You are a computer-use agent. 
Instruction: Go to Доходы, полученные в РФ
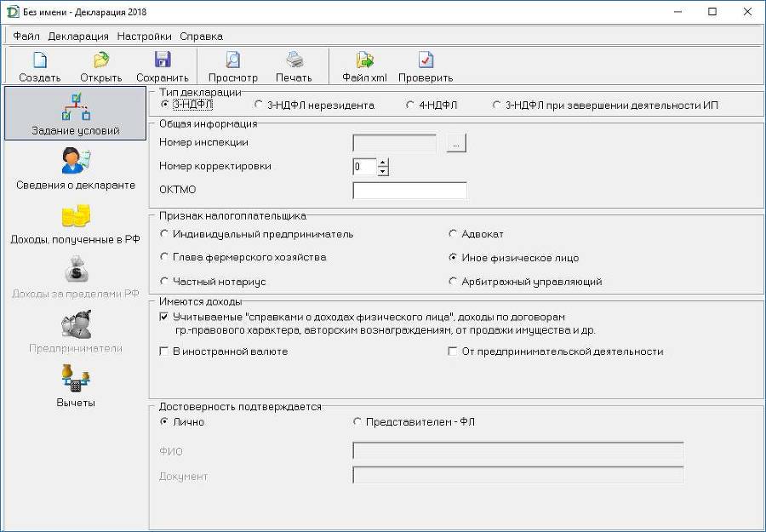coord(76,223)
